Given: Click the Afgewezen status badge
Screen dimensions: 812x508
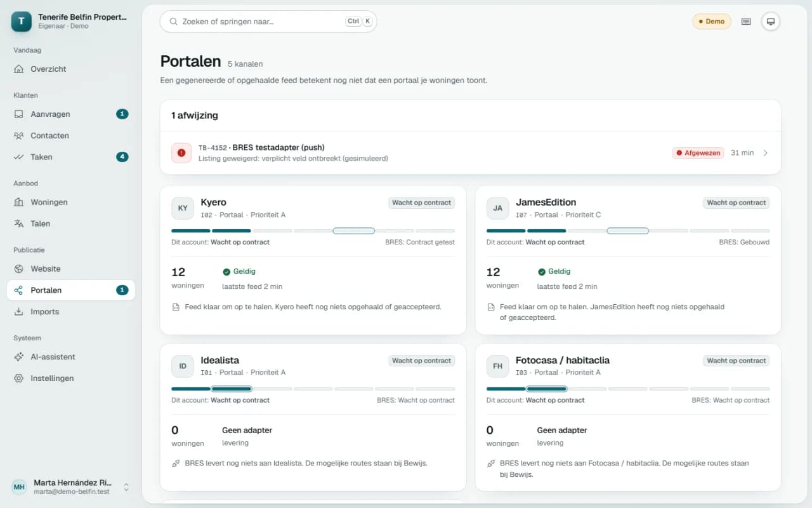Looking at the screenshot, I should point(698,153).
